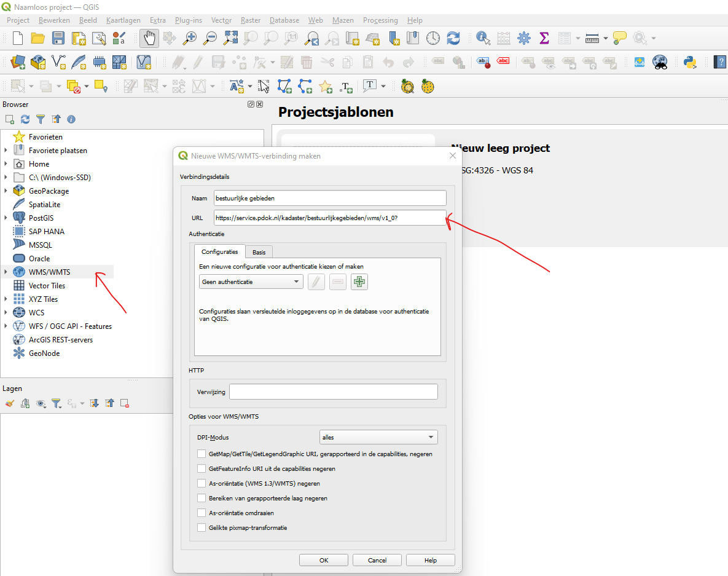Expand the Home tree node
The image size is (728, 576).
(6, 164)
